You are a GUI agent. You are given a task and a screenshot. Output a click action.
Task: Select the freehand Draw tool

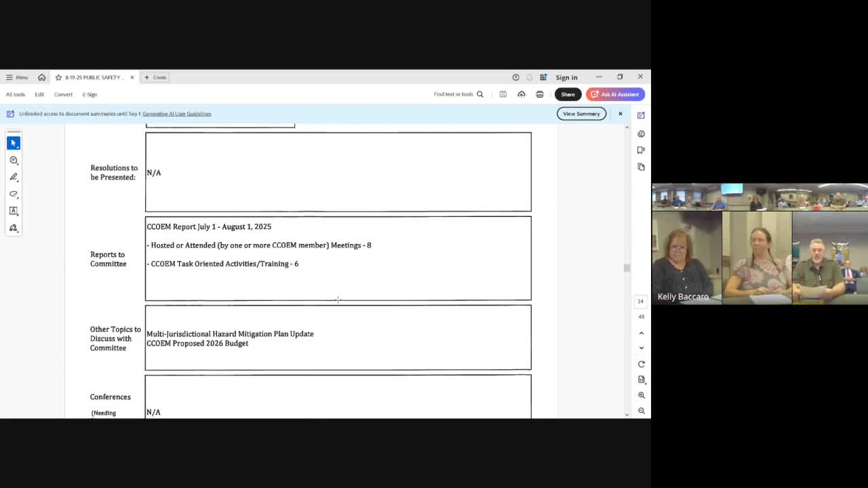[x=14, y=194]
